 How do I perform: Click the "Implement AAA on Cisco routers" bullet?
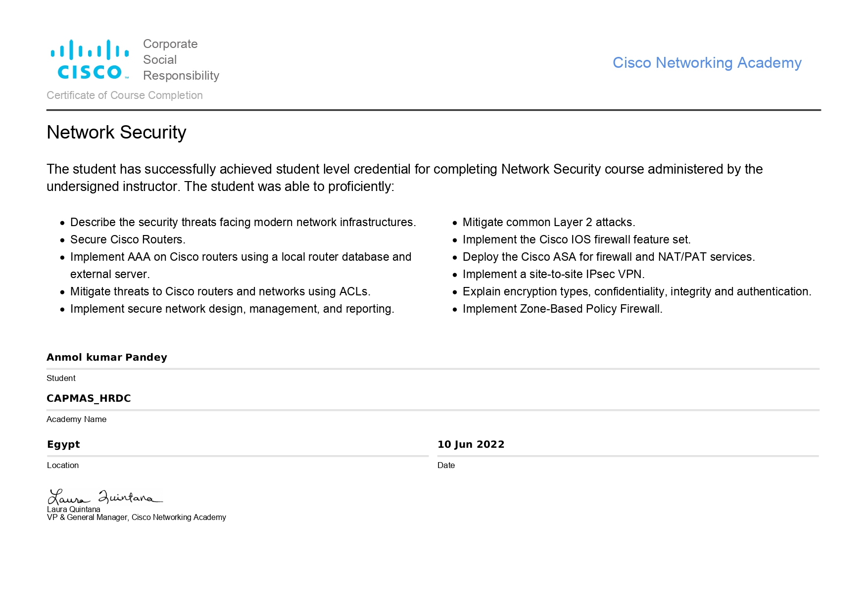[x=241, y=266]
